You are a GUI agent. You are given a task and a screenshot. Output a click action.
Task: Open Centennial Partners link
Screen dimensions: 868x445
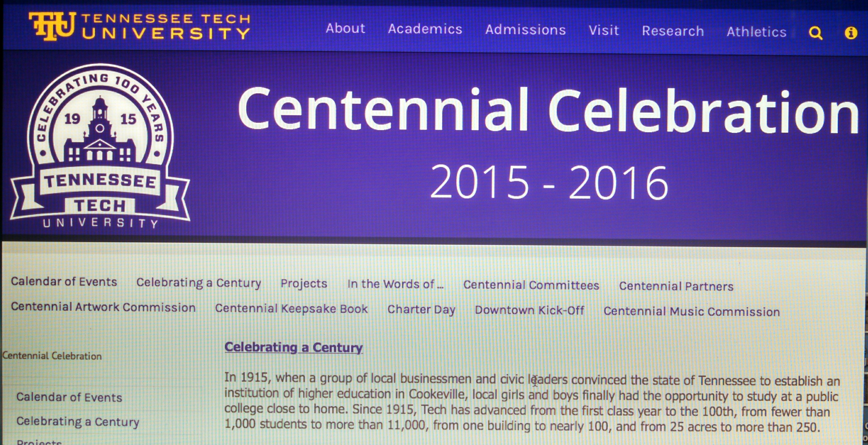click(676, 286)
